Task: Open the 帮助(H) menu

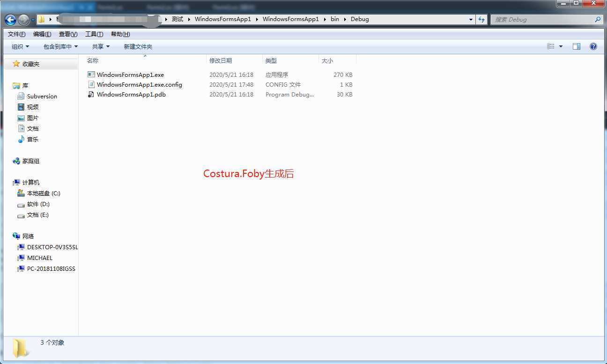Action: coord(120,34)
